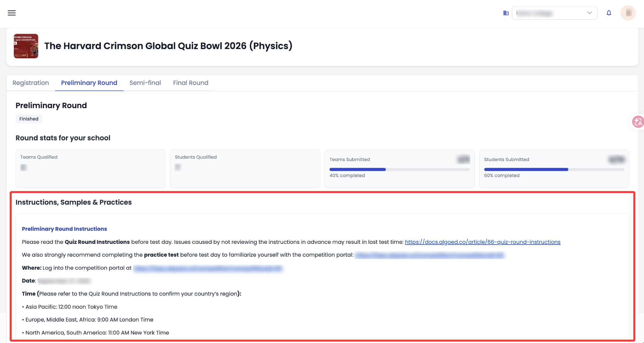Click the Teams Submitted progress bar
The width and height of the screenshot is (644, 343).
point(400,170)
